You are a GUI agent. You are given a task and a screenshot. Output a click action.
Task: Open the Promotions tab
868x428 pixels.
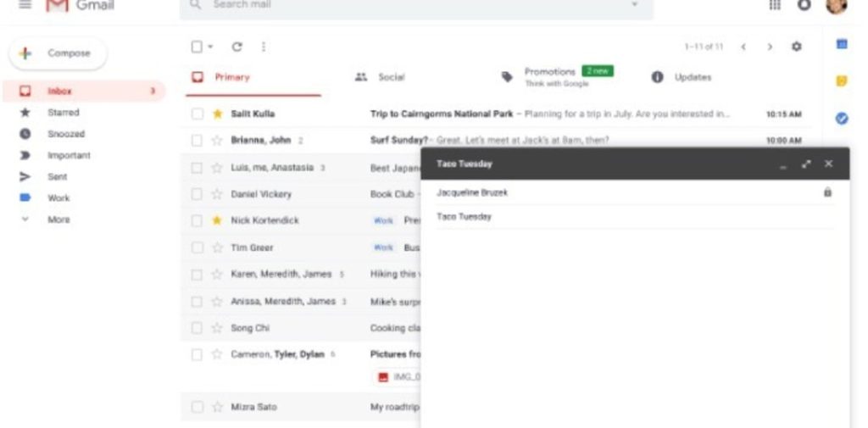click(x=558, y=77)
